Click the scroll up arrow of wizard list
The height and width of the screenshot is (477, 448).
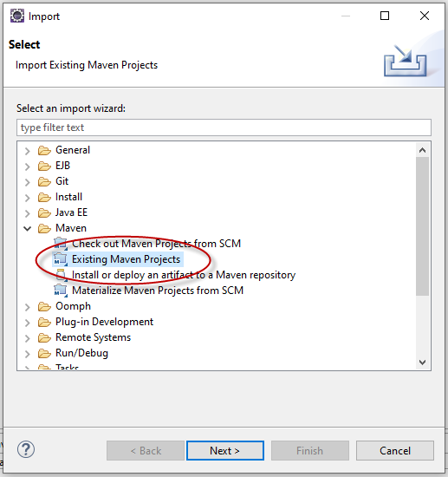(x=422, y=150)
